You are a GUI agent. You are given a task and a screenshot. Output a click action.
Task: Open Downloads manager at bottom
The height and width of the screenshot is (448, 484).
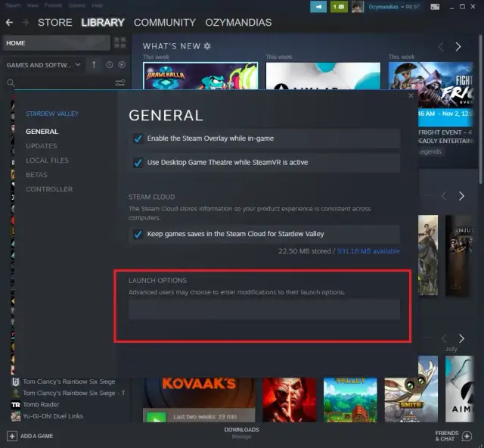tap(241, 433)
